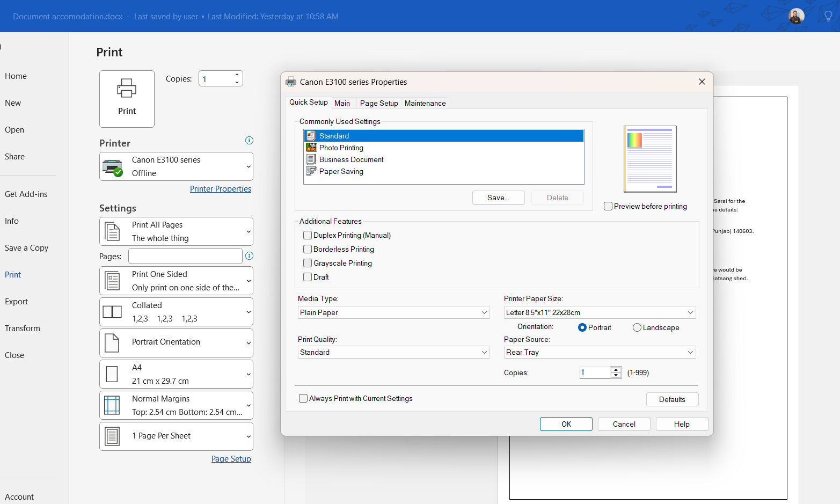Enable Duplex Printing (Manual)

(x=307, y=235)
